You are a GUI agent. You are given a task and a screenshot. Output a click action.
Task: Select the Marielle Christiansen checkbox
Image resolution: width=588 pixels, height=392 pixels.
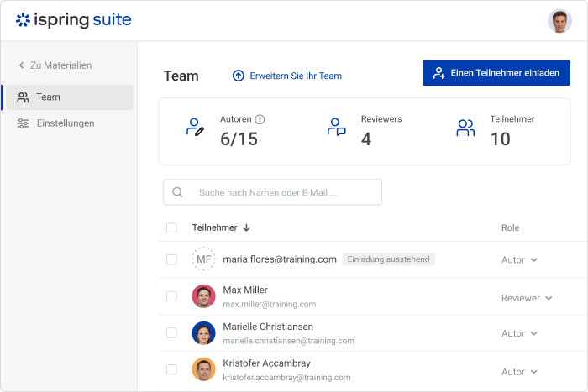point(171,332)
